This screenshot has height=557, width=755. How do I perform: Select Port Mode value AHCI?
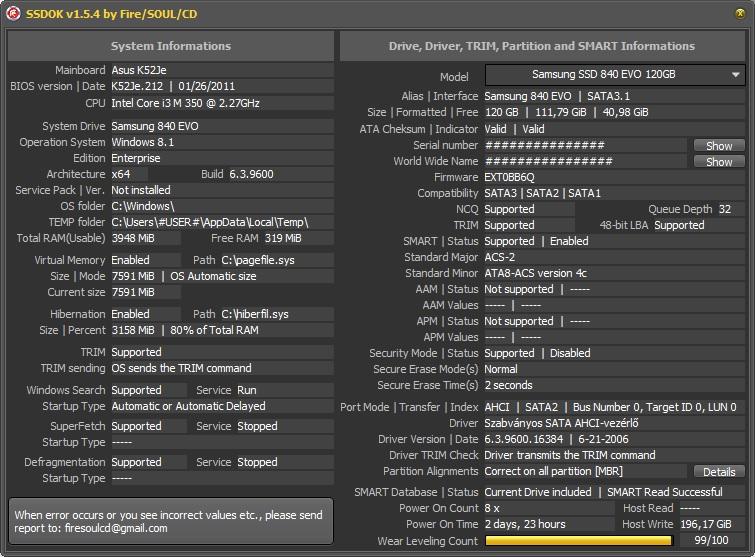coord(497,407)
